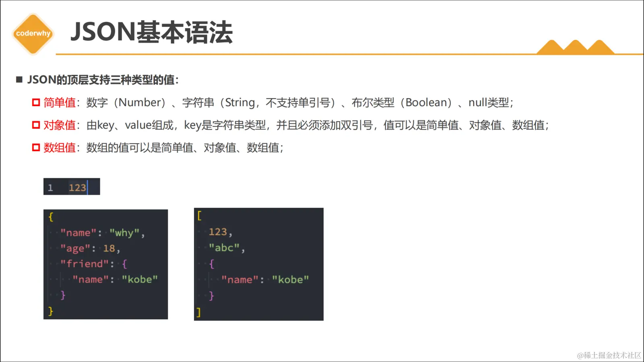The image size is (644, 362).
Task: Click the "age": 18 line
Action: point(90,249)
